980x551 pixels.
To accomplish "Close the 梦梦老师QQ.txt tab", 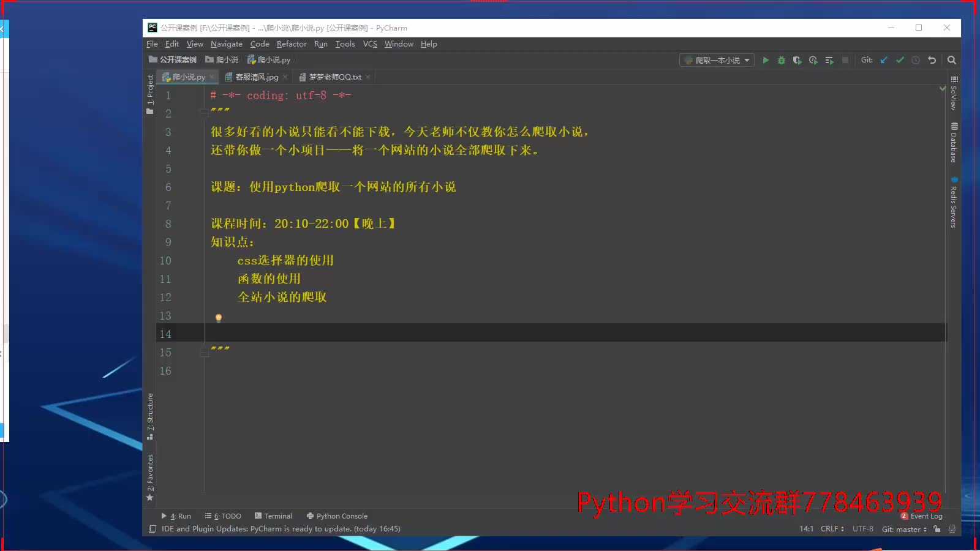I will tap(367, 77).
